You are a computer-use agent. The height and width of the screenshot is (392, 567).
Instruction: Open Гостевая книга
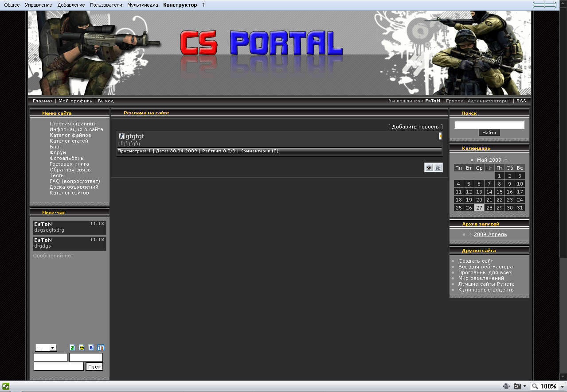[x=69, y=164]
